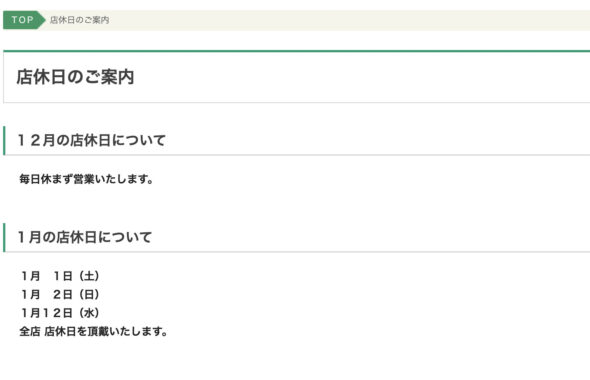Click the 1月の店休日について section heading
This screenshot has width=590, height=380.
[x=85, y=237]
